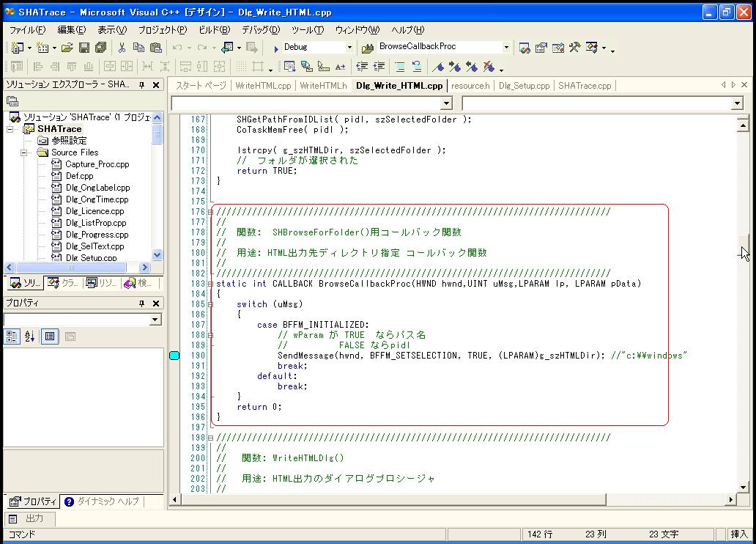Close the Solution Explorer panel
The image size is (756, 544).
(x=156, y=85)
